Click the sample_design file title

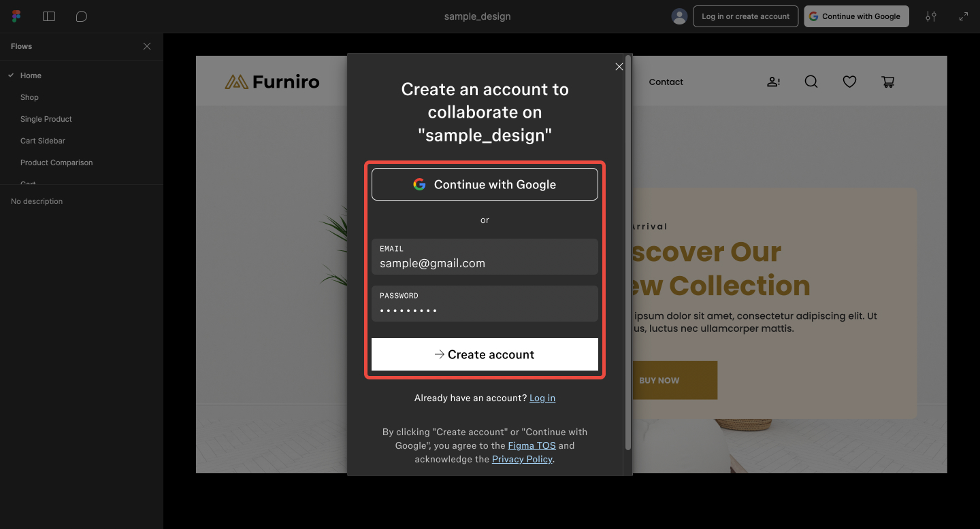pos(477,16)
